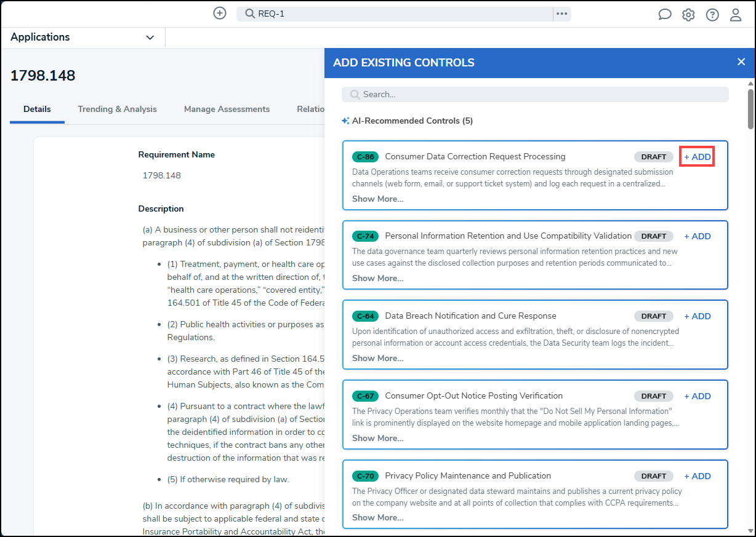Expand Show More for control C-70

pyautogui.click(x=378, y=517)
